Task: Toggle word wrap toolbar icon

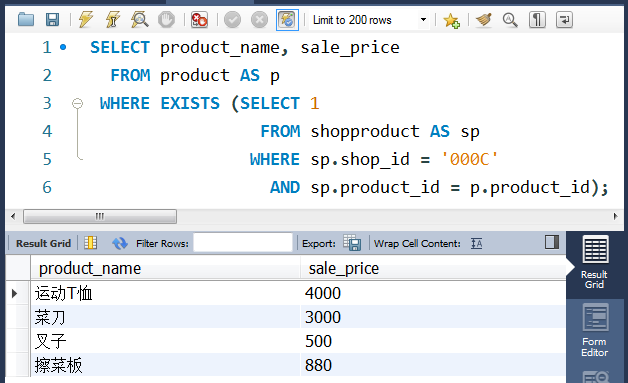Action: coord(564,19)
